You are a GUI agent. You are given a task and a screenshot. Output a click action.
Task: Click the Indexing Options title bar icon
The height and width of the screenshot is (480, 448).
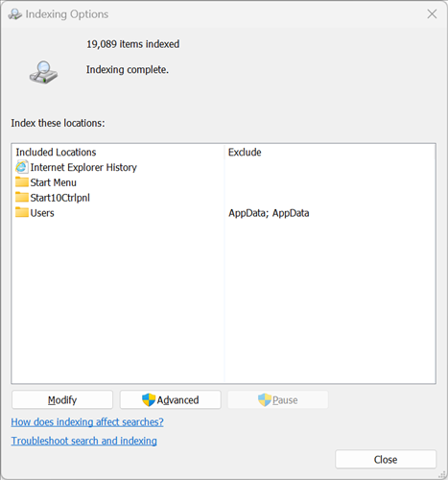tap(14, 14)
